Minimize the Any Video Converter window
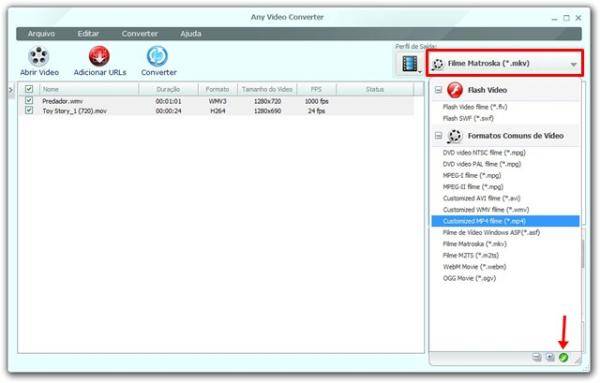Image resolution: width=600 pixels, height=383 pixels. (554, 18)
